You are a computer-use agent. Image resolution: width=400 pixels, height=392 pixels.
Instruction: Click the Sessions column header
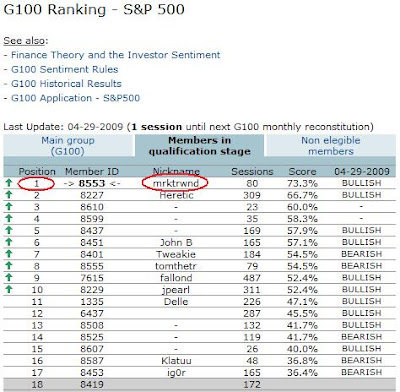click(x=252, y=171)
